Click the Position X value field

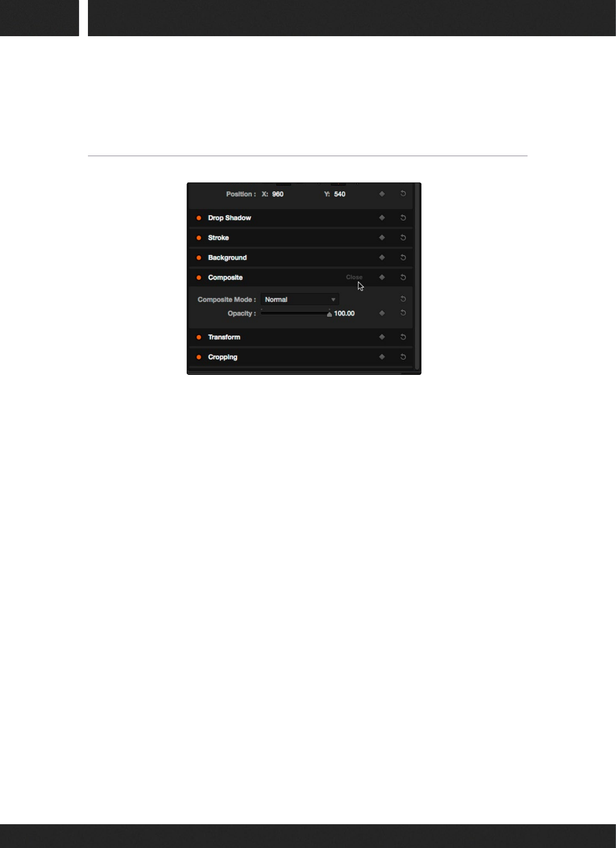tap(278, 194)
